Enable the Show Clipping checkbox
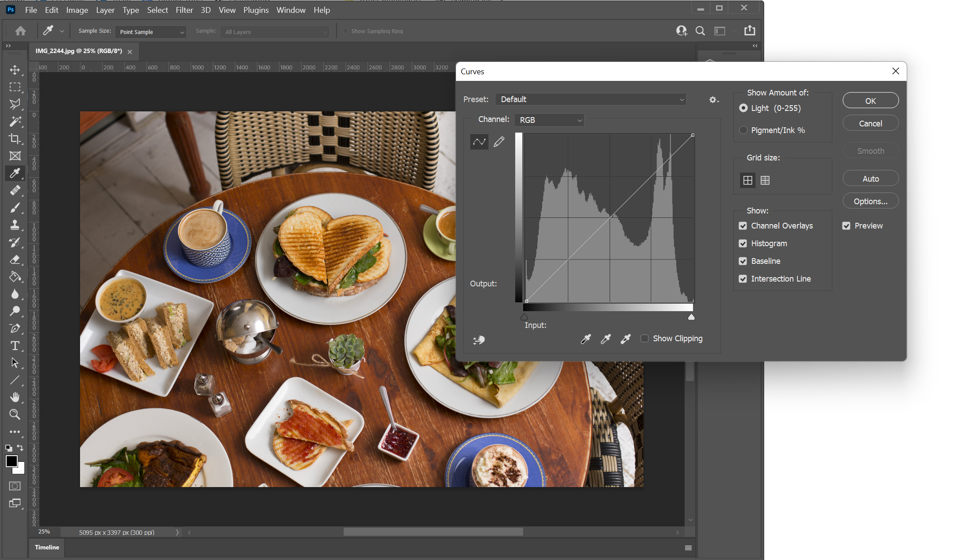Image resolution: width=961 pixels, height=560 pixels. [645, 339]
